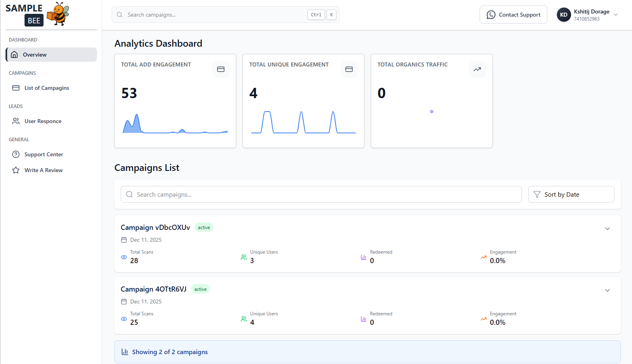The image size is (632, 364).
Task: Click the KD user avatar
Action: coord(564,15)
